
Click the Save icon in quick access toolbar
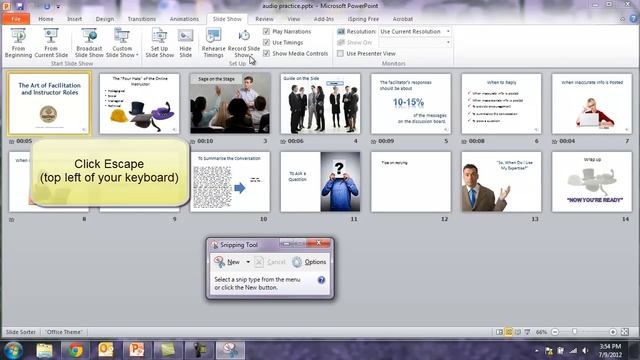[20, 6]
